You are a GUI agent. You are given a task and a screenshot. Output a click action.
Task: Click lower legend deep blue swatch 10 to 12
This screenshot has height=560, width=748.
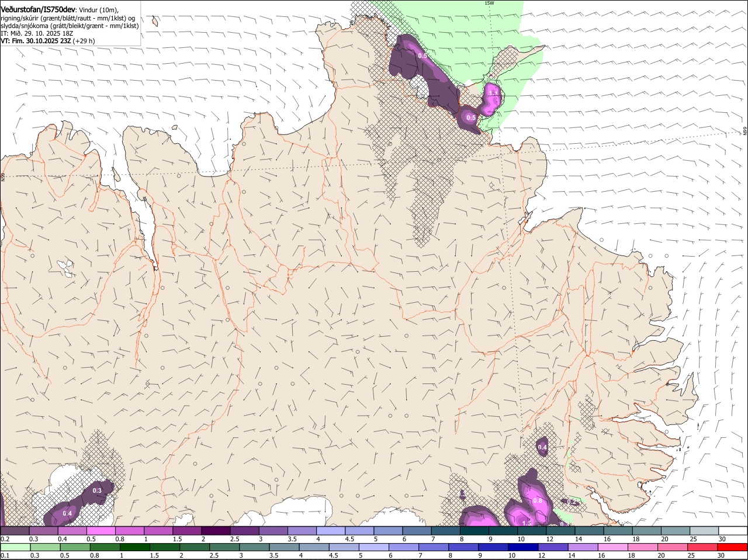[x=523, y=547]
